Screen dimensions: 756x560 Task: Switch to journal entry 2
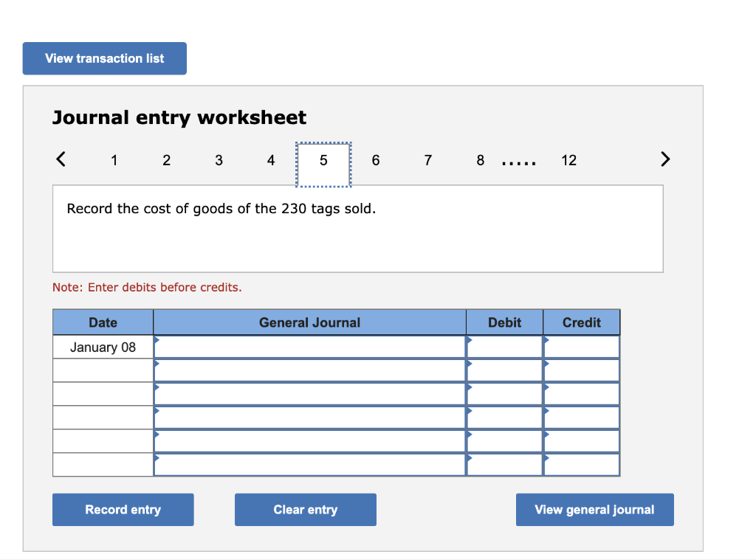tap(166, 160)
